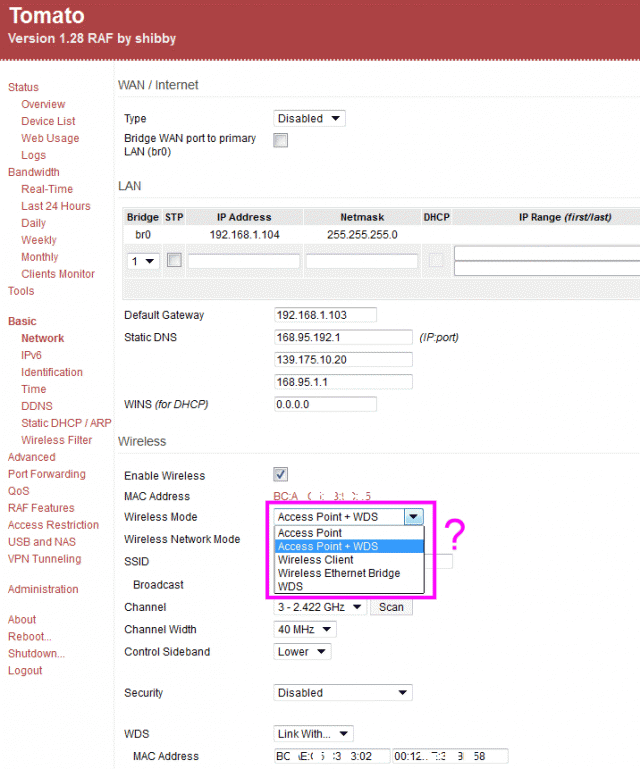Click the first Static DNS field 168.95.192.1
640x770 pixels.
click(343, 337)
